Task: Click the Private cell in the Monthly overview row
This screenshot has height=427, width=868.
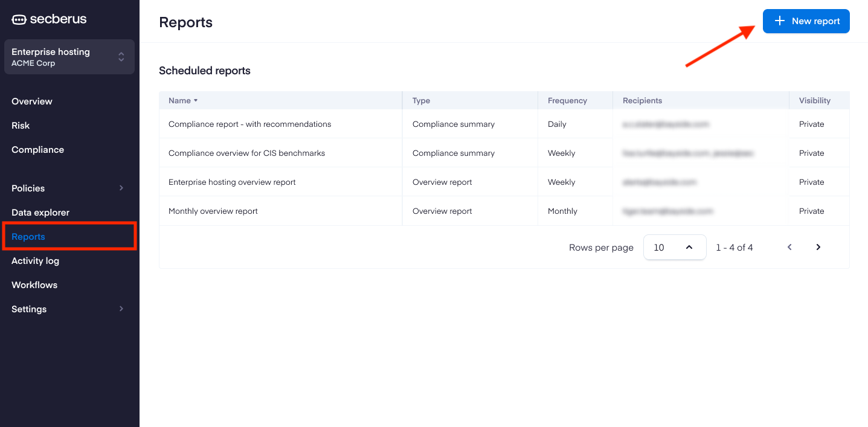Action: pyautogui.click(x=811, y=211)
